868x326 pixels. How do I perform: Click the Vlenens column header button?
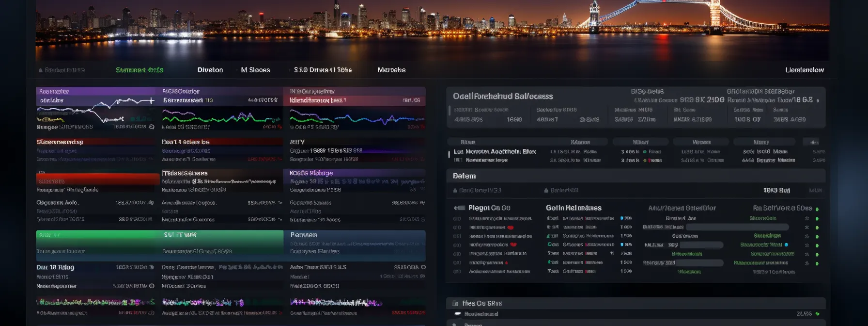pos(701,142)
